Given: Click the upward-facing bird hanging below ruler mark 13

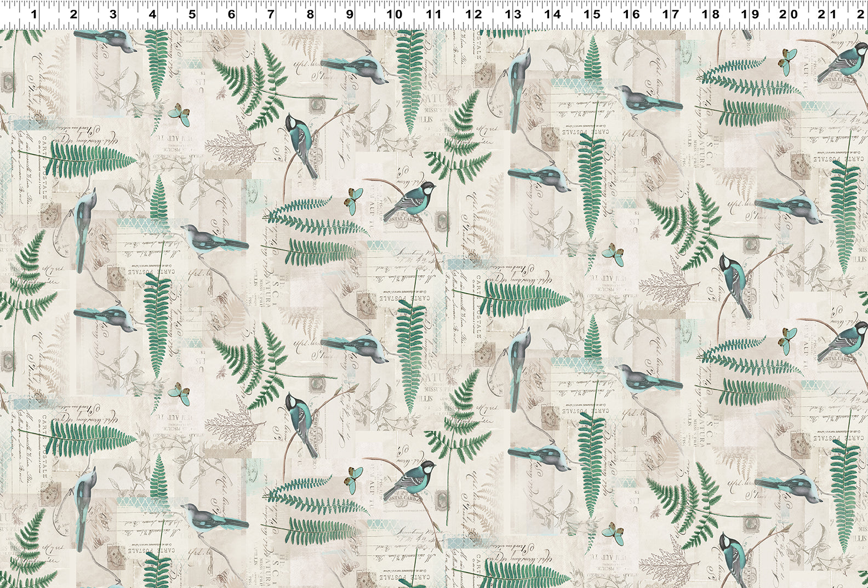Looking at the screenshot, I should (517, 88).
